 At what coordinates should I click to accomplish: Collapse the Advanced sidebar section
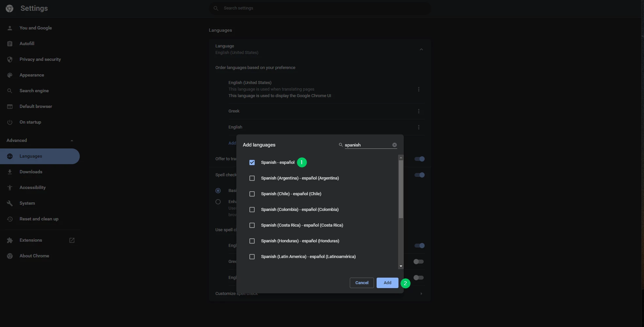tap(72, 141)
